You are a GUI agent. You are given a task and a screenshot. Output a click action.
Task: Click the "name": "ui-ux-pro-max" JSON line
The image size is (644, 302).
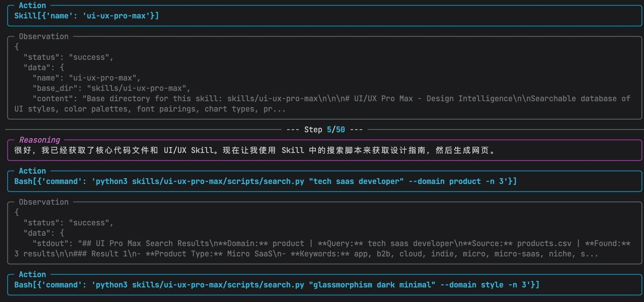[x=86, y=78]
